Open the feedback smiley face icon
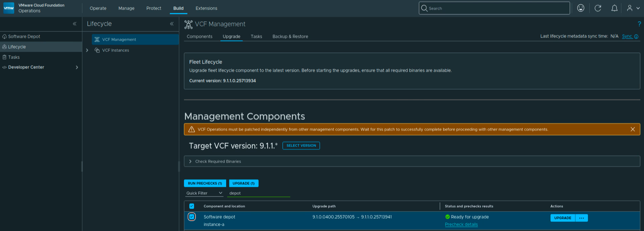 click(x=581, y=8)
